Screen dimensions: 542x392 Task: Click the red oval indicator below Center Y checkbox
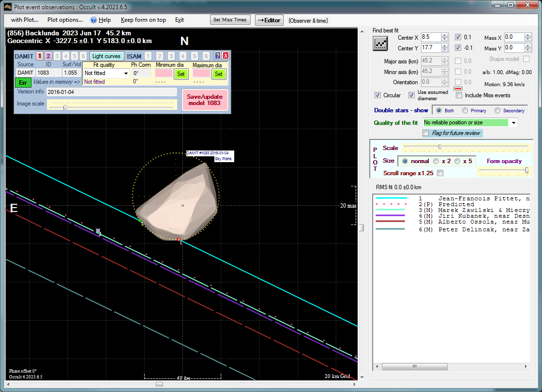(458, 89)
